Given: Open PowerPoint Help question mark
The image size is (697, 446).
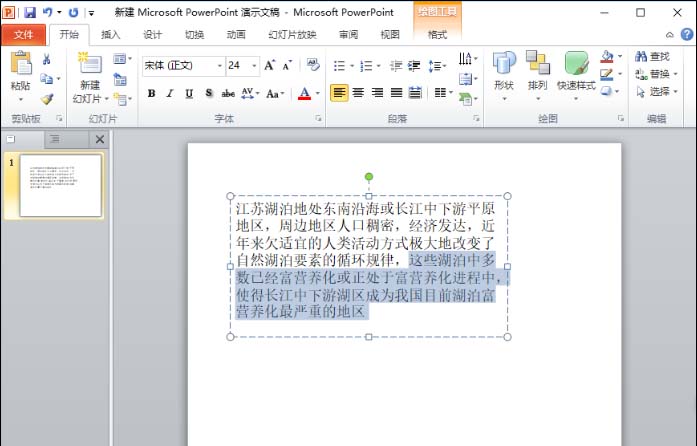Looking at the screenshot, I should [687, 34].
